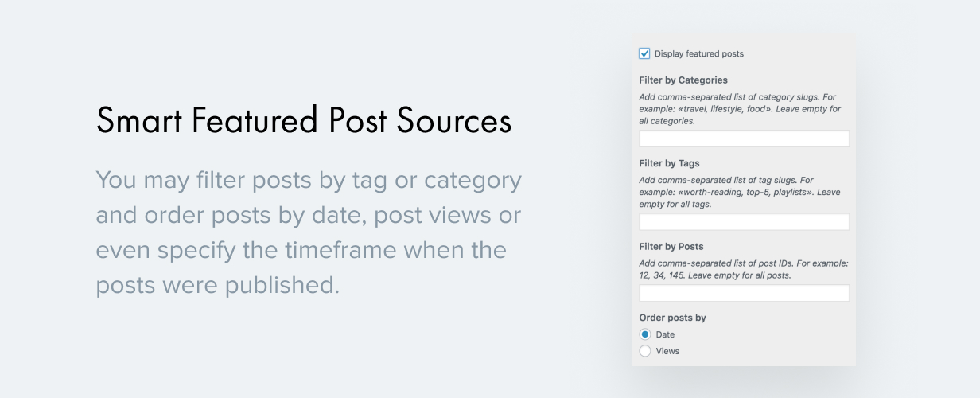Click the 'Order posts by' heading

pos(672,318)
